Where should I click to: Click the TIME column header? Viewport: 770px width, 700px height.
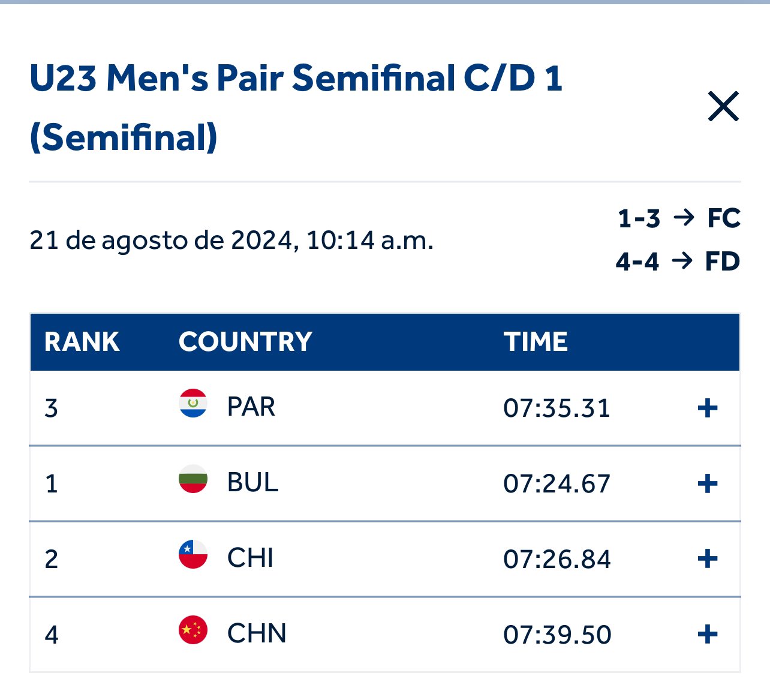pyautogui.click(x=536, y=342)
